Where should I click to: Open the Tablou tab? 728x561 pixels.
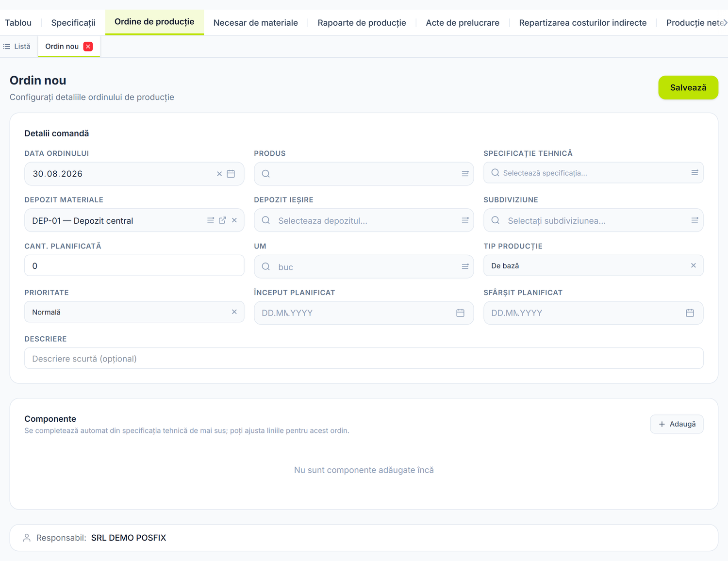click(18, 23)
